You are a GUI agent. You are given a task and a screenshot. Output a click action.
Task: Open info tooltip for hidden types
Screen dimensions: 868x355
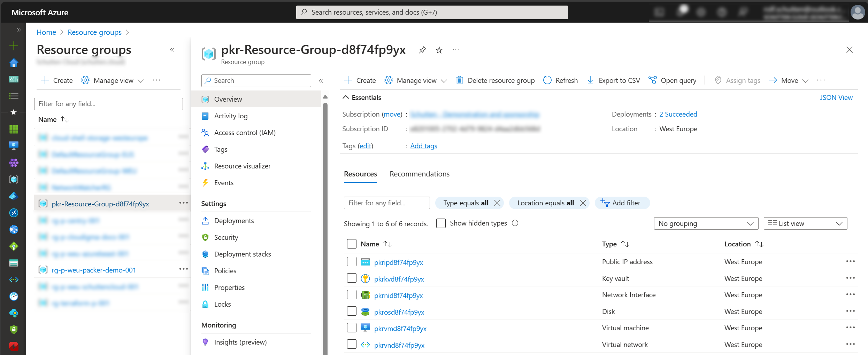(x=515, y=223)
